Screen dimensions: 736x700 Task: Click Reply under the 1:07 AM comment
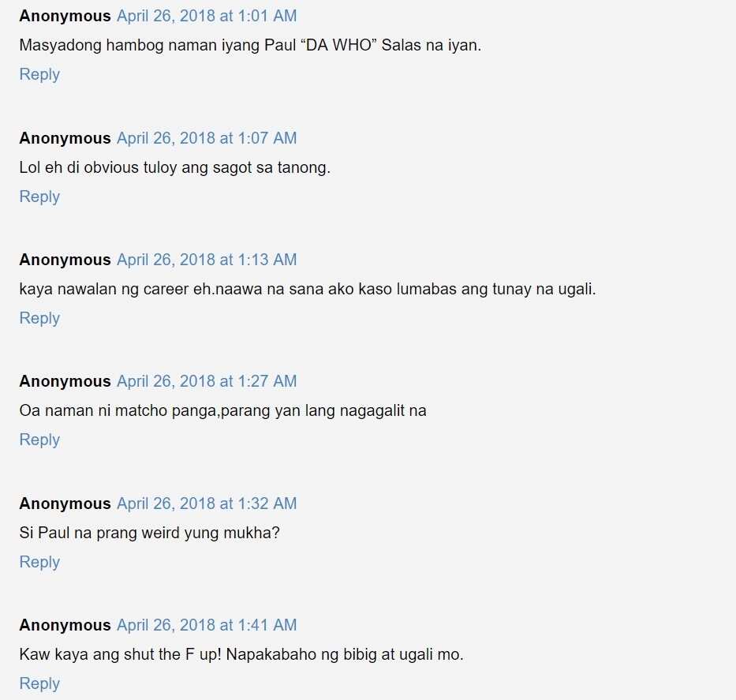pos(39,197)
